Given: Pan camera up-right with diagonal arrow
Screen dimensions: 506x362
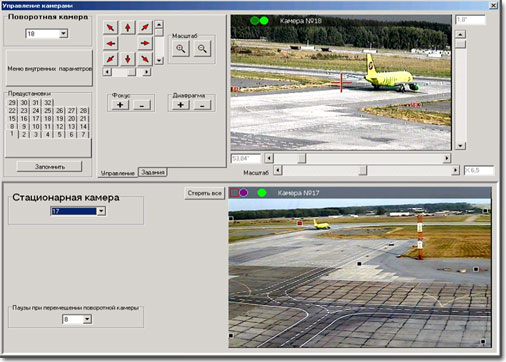Looking at the screenshot, I should click(145, 27).
